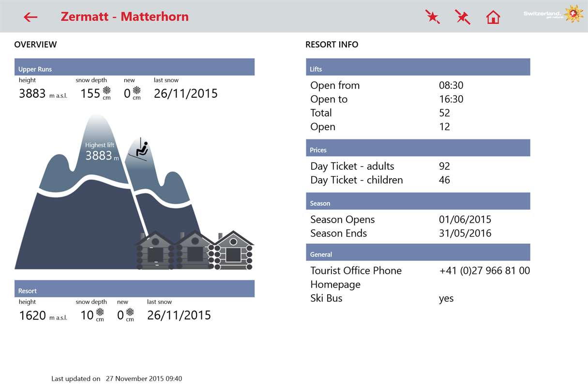The image size is (588, 392).
Task: Click the OVERVIEW heading
Action: 35,45
